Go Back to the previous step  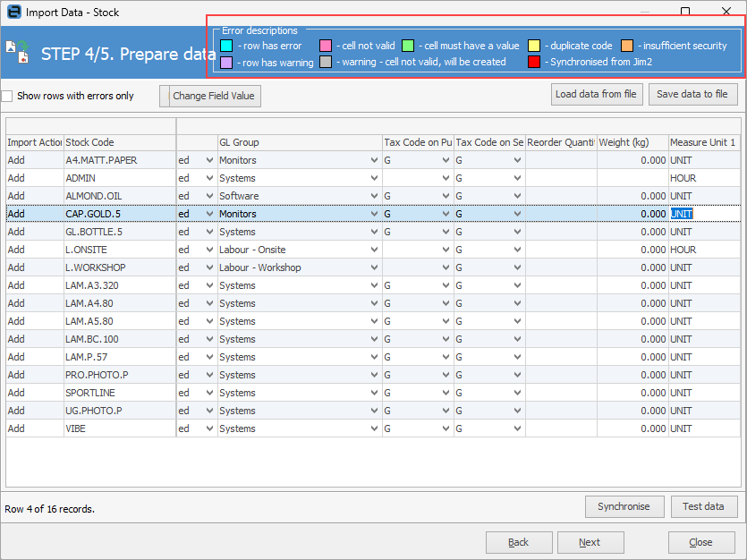tap(519, 542)
